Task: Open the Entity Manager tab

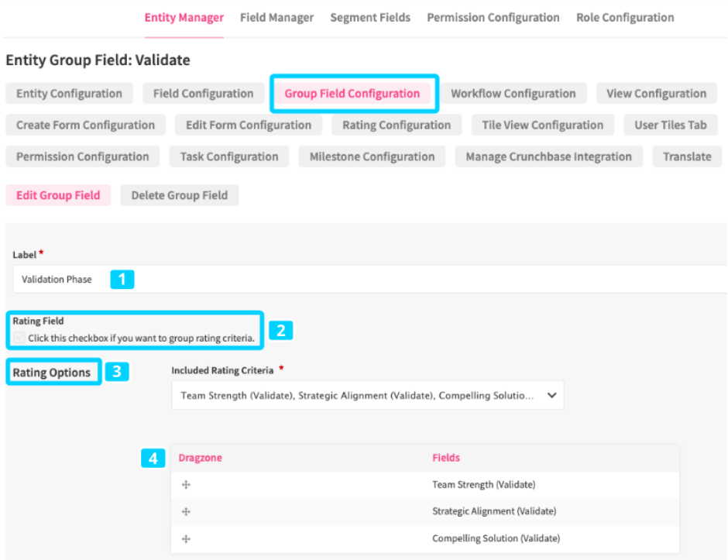Action: tap(184, 17)
